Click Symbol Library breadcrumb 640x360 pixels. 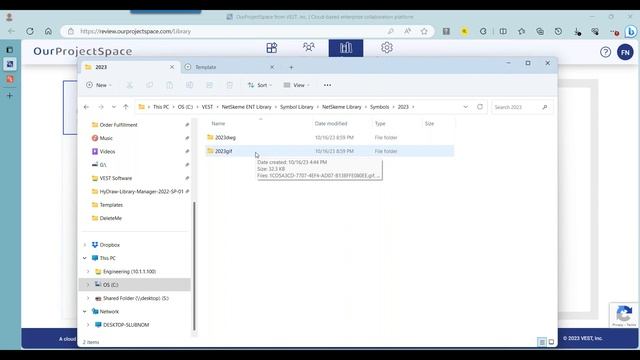click(x=297, y=107)
